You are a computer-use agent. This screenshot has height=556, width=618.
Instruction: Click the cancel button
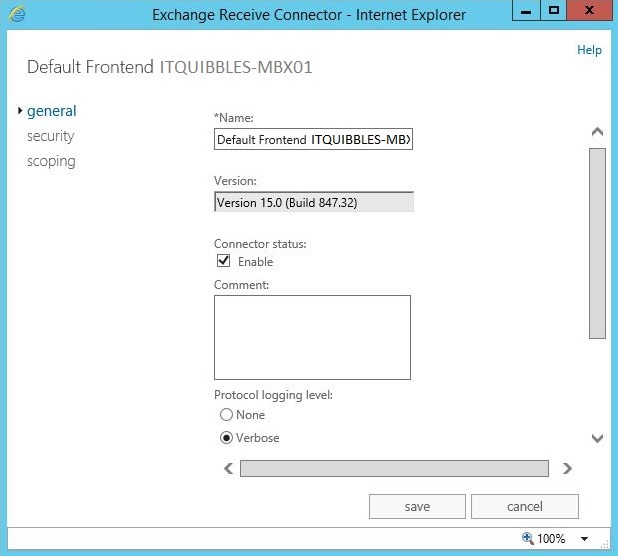(x=525, y=506)
